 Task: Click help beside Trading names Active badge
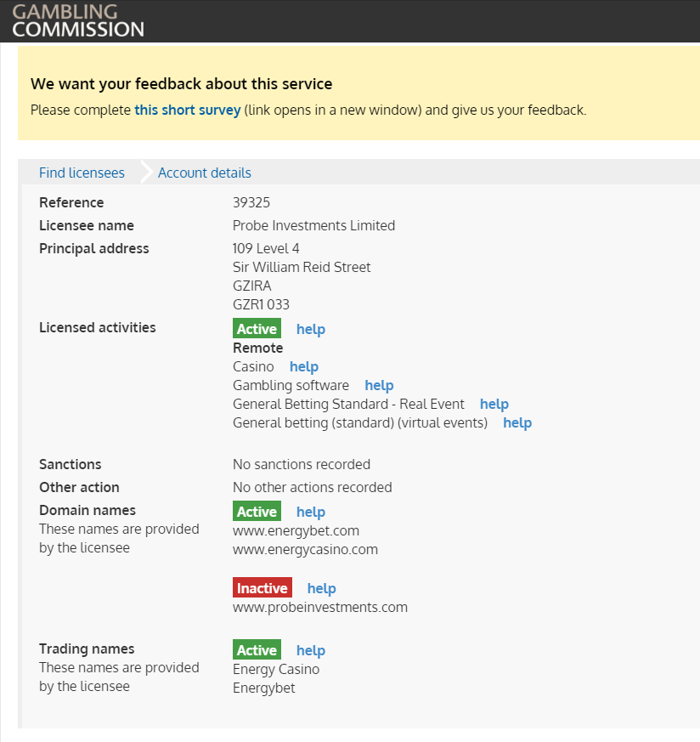[311, 650]
